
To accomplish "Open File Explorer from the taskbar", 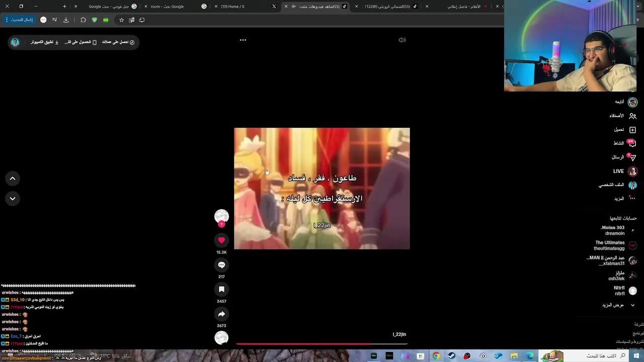I will [514, 356].
